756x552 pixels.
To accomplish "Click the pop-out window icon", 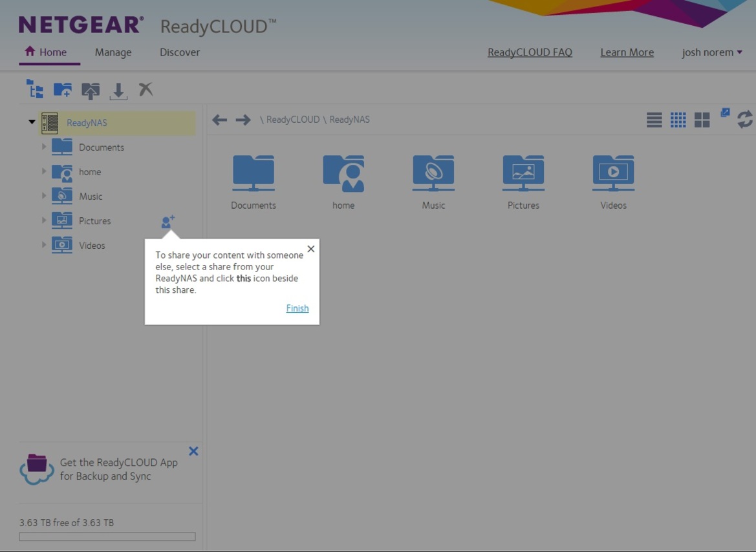I will (725, 112).
